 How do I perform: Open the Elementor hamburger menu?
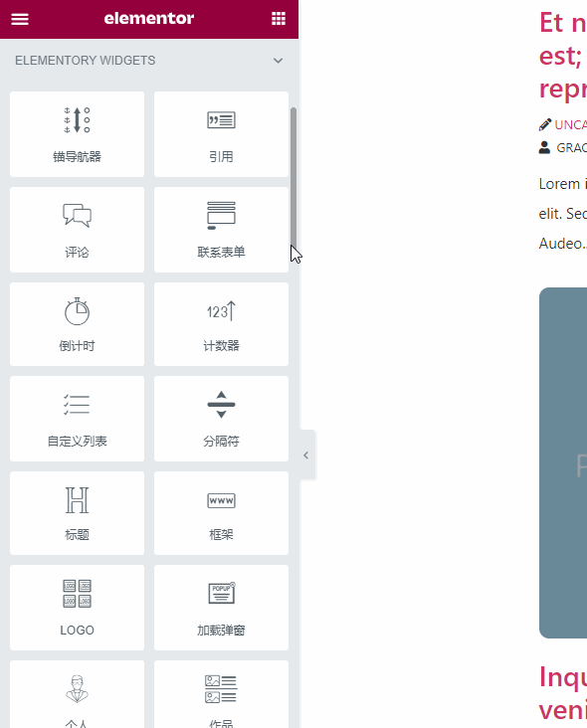coord(20,19)
